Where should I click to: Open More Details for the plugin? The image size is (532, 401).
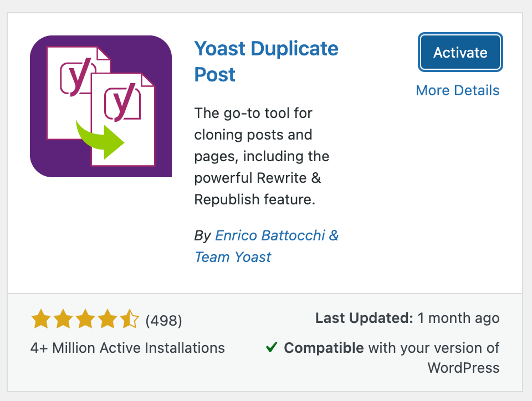457,90
